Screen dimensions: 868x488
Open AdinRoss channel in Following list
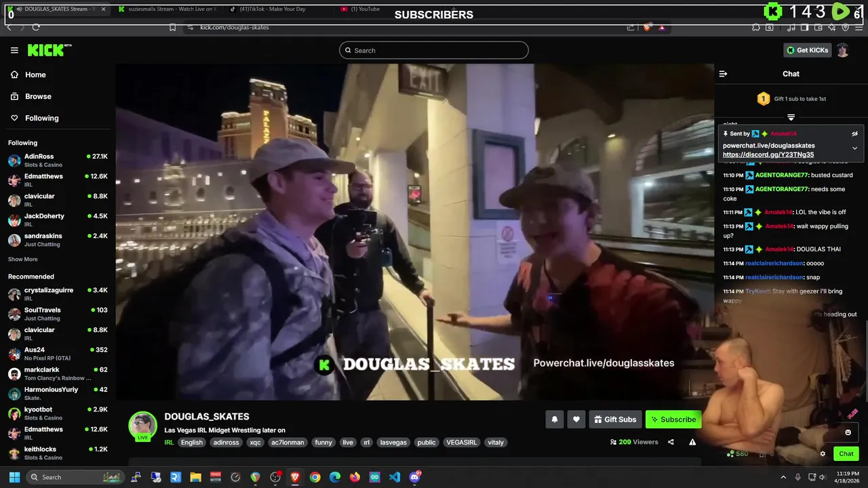(58, 160)
